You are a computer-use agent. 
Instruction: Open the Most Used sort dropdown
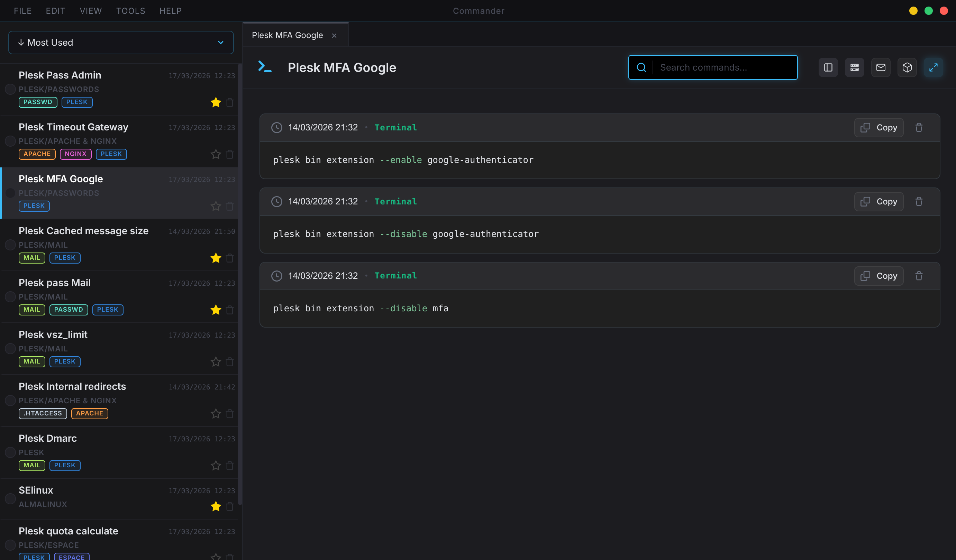(x=121, y=43)
